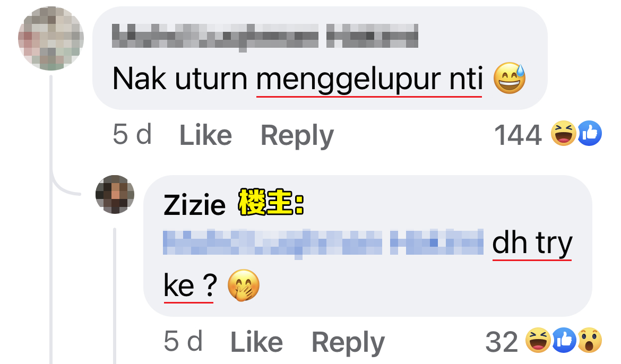
Task: Reply to the 'Nak uturn menggelupur' comment
Action: pos(297,136)
